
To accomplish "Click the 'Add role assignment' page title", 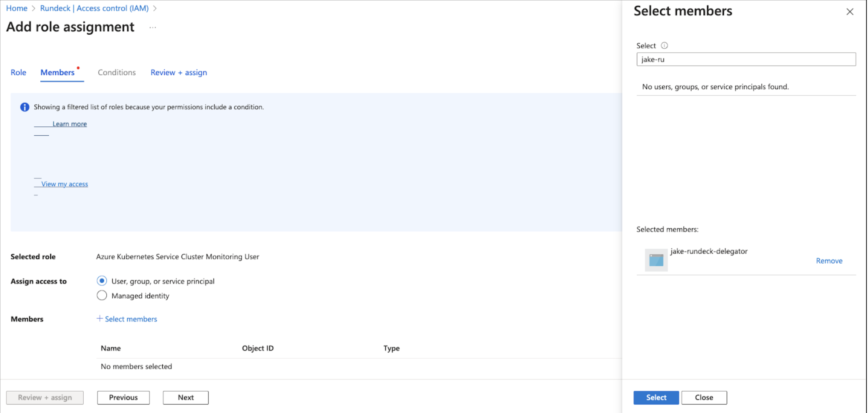I will [70, 27].
